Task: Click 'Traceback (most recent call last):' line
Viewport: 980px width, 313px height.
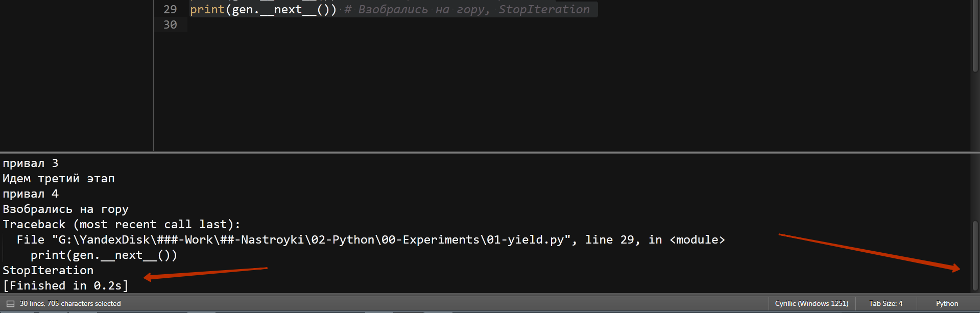Action: pyautogui.click(x=121, y=225)
